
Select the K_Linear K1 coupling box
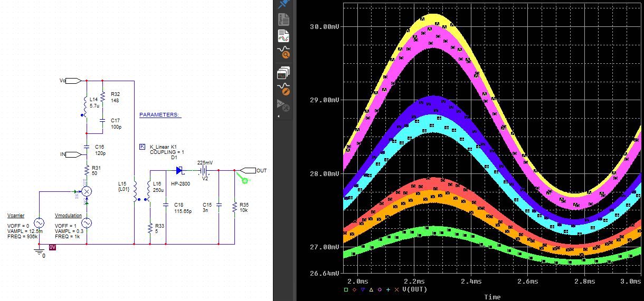[x=141, y=147]
